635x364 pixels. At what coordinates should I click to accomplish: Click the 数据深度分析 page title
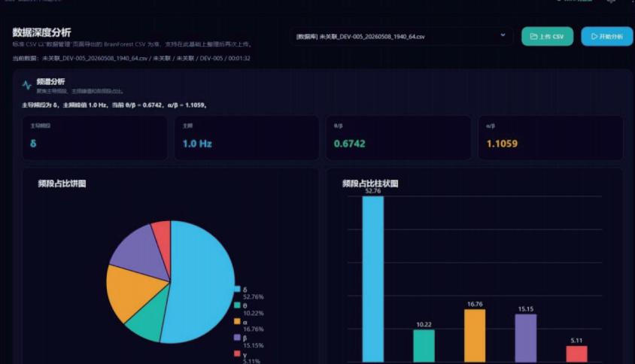[x=41, y=32]
